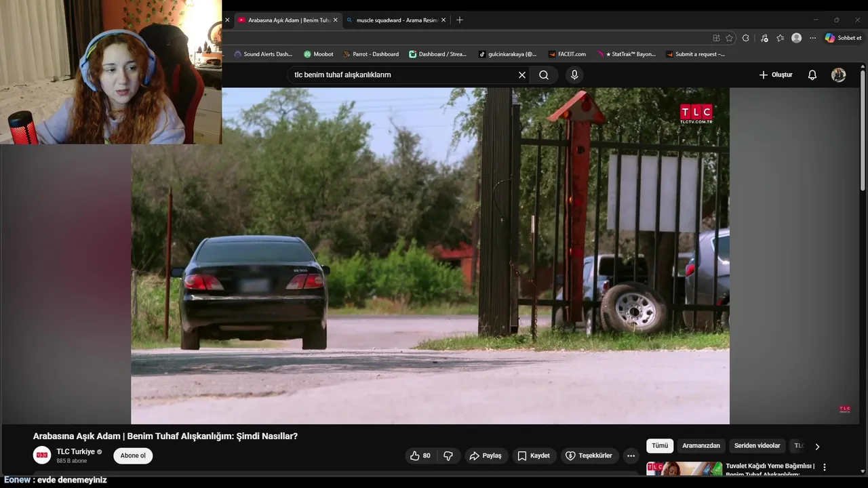Select the Tümü filter chip

coord(660,445)
